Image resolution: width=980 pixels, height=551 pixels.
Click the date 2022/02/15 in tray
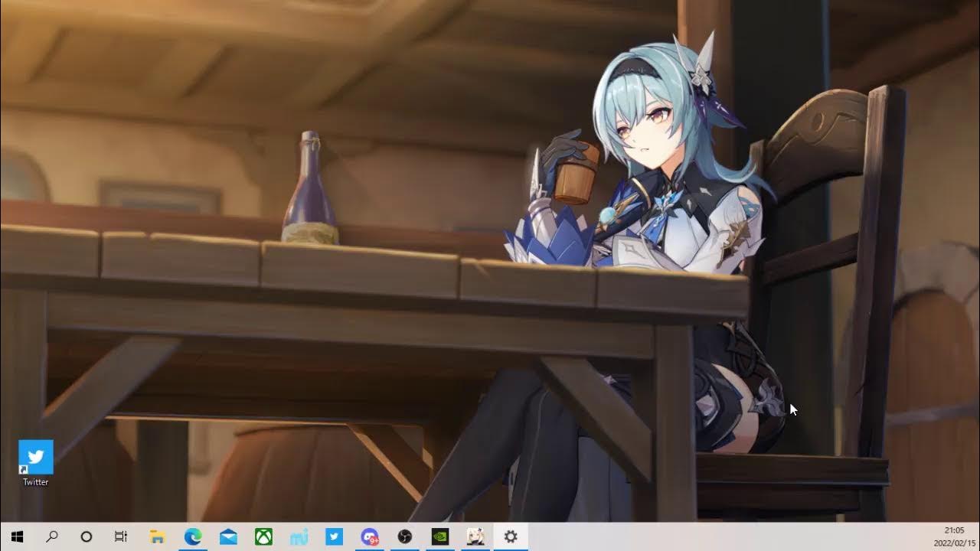tap(954, 543)
